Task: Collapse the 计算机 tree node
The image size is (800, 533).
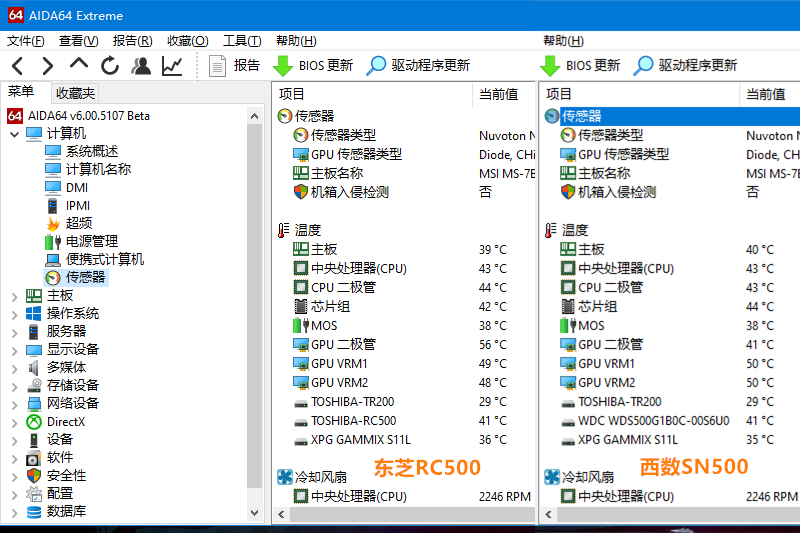Action: [15, 135]
